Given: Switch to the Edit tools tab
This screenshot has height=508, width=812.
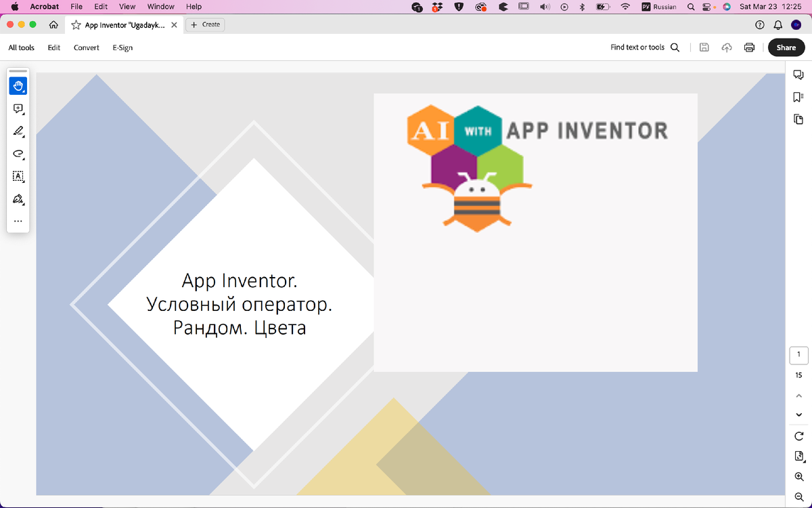Looking at the screenshot, I should (54, 47).
